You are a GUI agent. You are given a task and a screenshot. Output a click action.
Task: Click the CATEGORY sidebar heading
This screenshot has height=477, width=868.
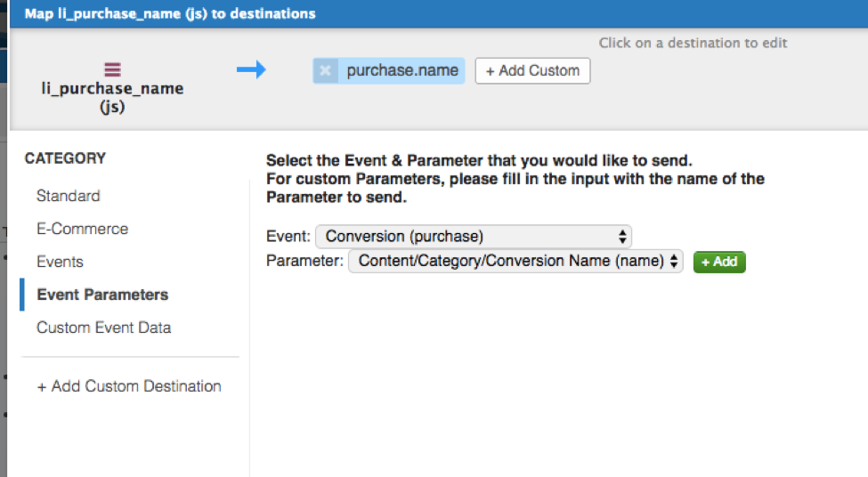pyautogui.click(x=65, y=158)
